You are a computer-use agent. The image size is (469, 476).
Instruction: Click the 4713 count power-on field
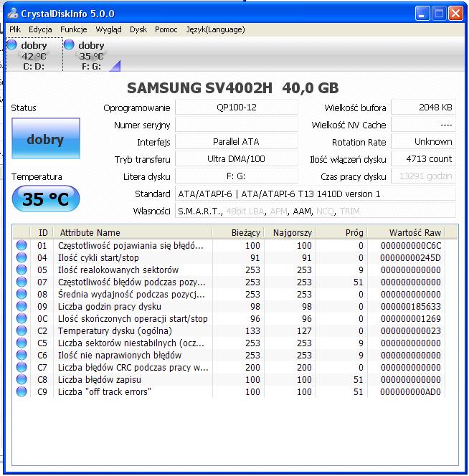point(423,159)
